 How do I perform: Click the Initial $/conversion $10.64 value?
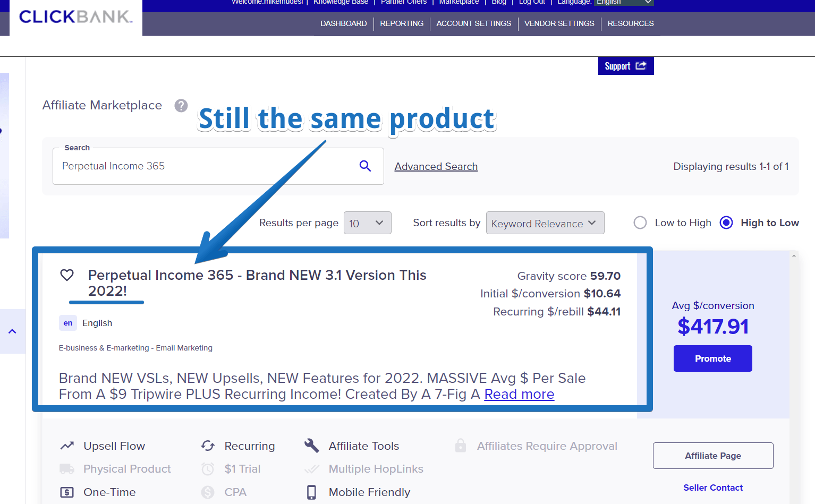coord(602,294)
